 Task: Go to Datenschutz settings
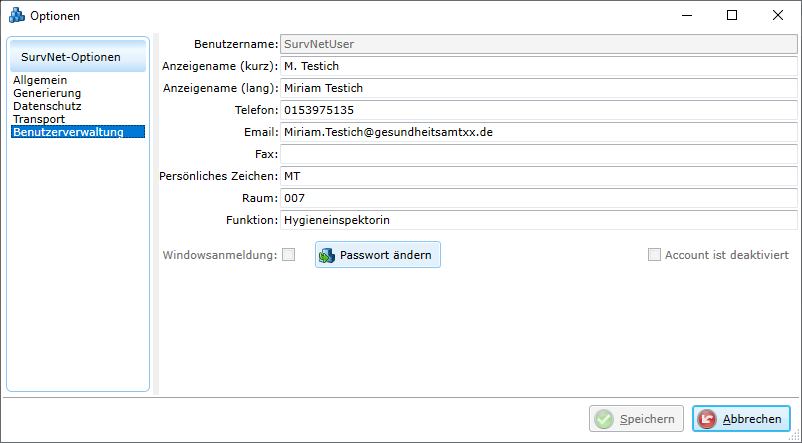pyautogui.click(x=47, y=106)
